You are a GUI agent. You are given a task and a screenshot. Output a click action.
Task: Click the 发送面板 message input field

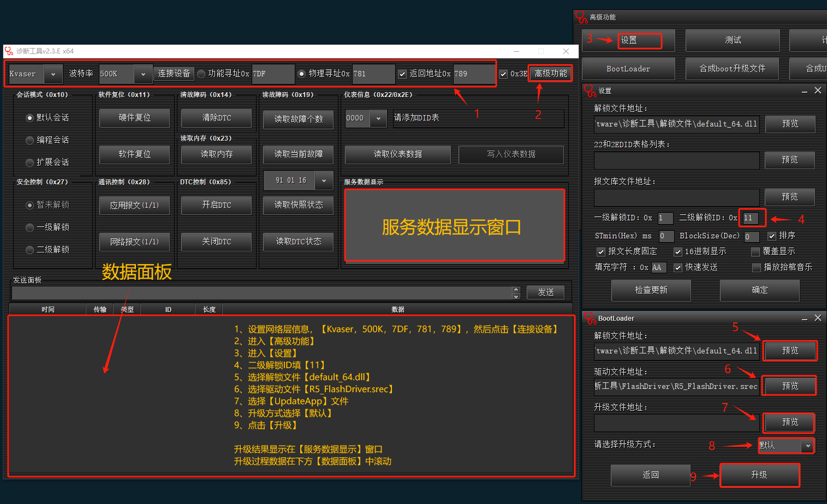point(261,293)
